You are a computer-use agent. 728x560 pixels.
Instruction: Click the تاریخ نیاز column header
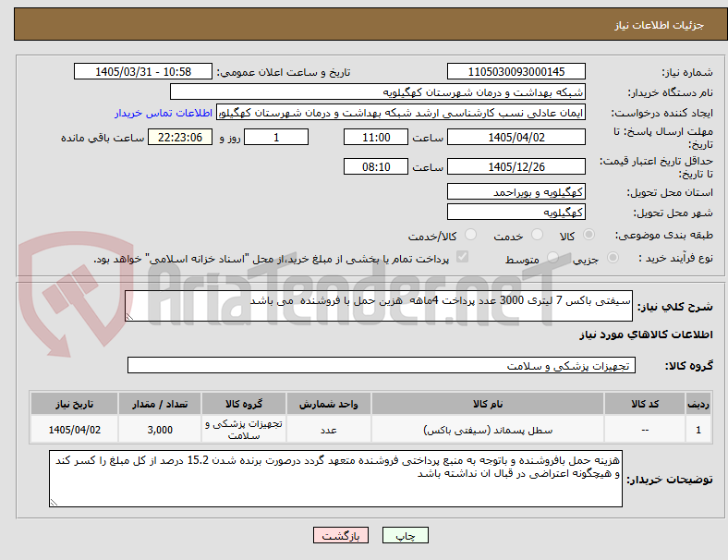(x=74, y=404)
